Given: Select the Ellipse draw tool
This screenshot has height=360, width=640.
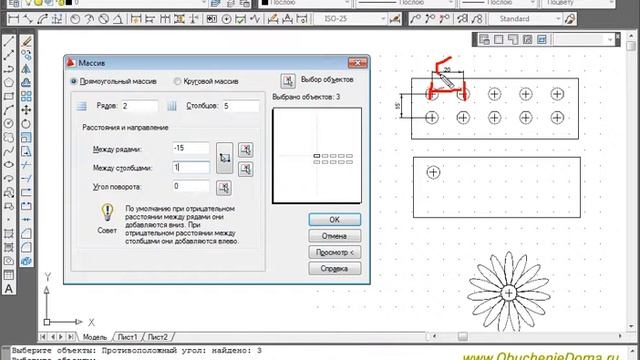Looking at the screenshot, I should tap(9, 165).
